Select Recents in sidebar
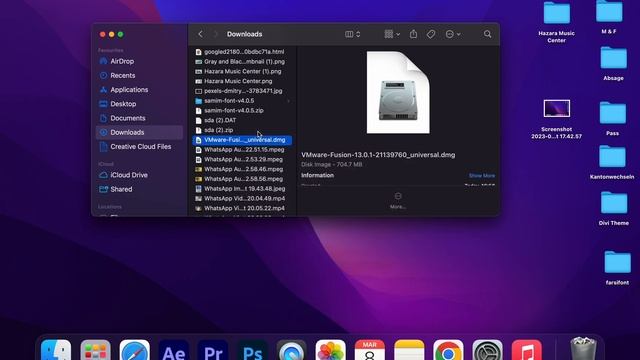The image size is (640, 360). click(x=139, y=76)
